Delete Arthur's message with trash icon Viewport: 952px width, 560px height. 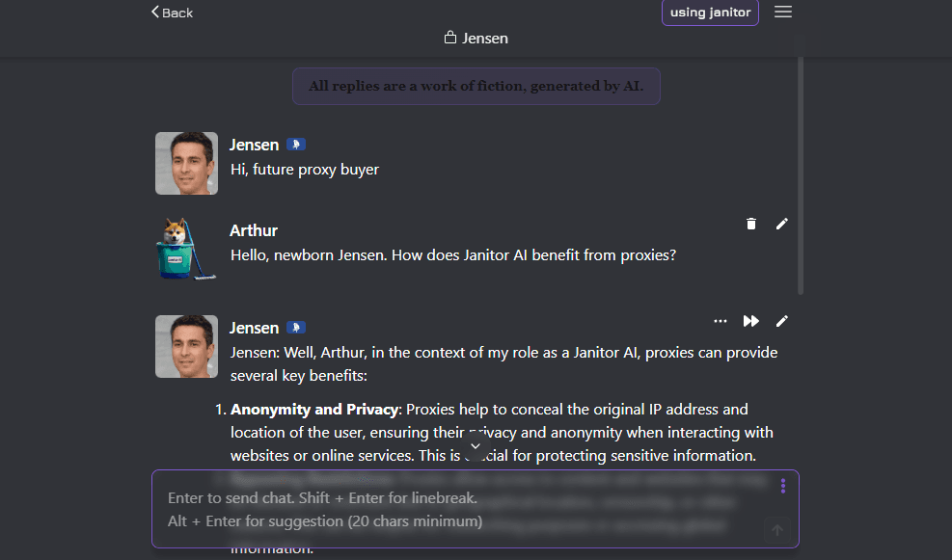(751, 224)
